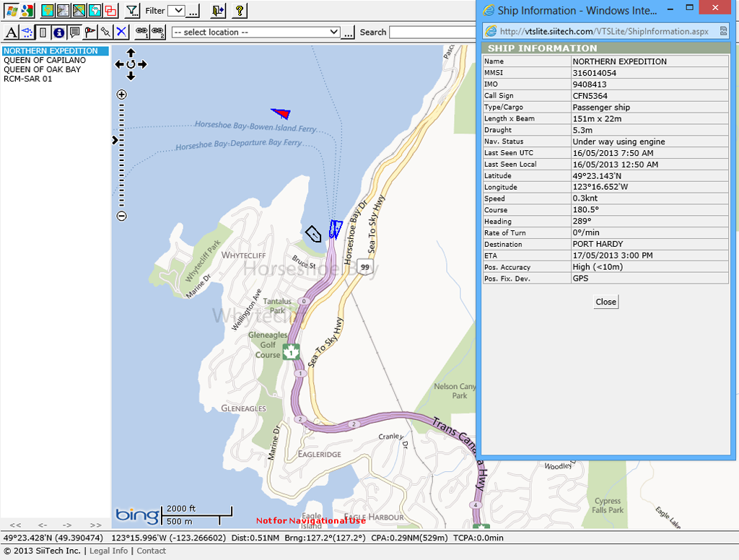Click the red windsock flag icon
Image resolution: width=739 pixels, height=560 pixels.
[x=90, y=32]
